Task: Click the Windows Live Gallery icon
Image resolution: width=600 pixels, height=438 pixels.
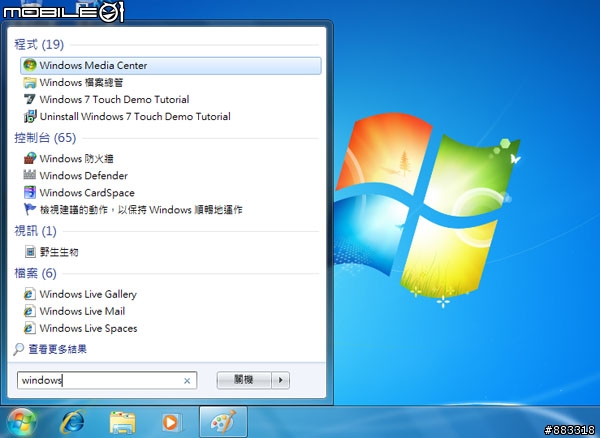Action: [x=29, y=294]
